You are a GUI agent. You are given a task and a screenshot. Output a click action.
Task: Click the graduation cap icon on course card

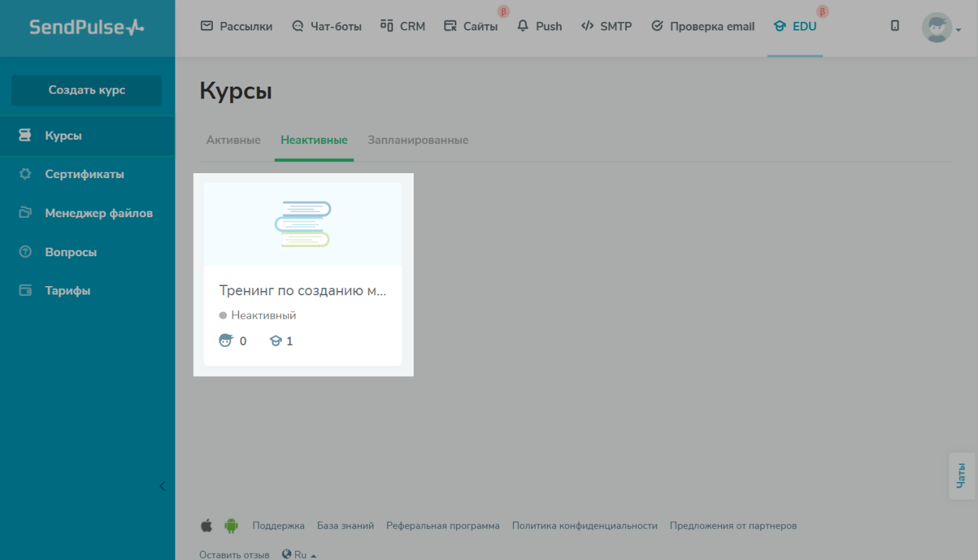pyautogui.click(x=275, y=341)
